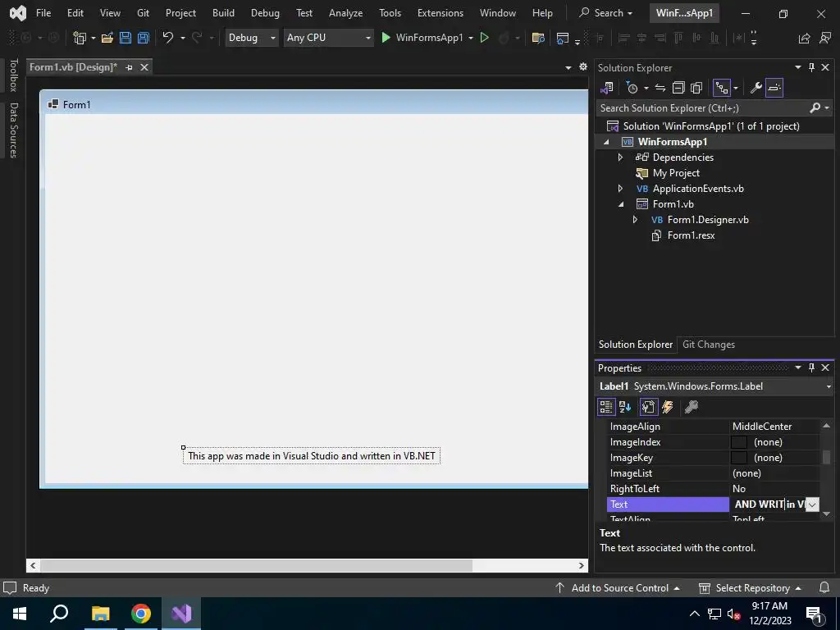Open the Undo history dropdown arrow
The image size is (840, 630).
pyautogui.click(x=183, y=38)
